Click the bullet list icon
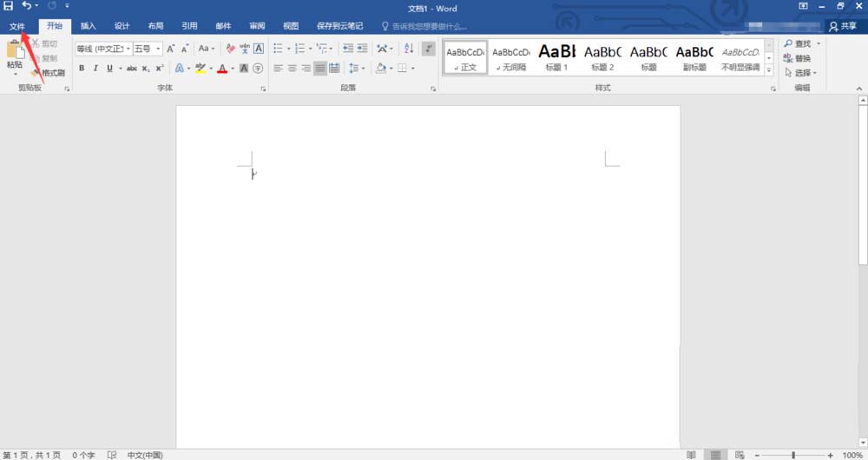The height and width of the screenshot is (460, 868). [x=278, y=49]
